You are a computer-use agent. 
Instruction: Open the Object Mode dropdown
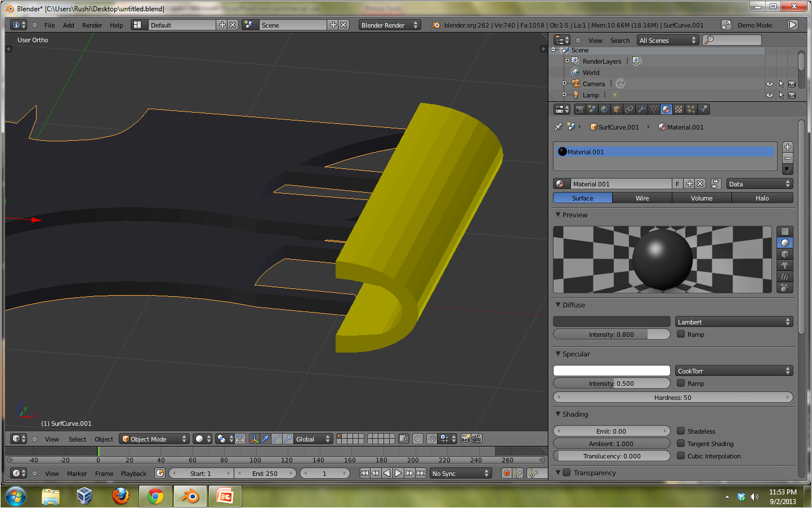click(x=154, y=439)
